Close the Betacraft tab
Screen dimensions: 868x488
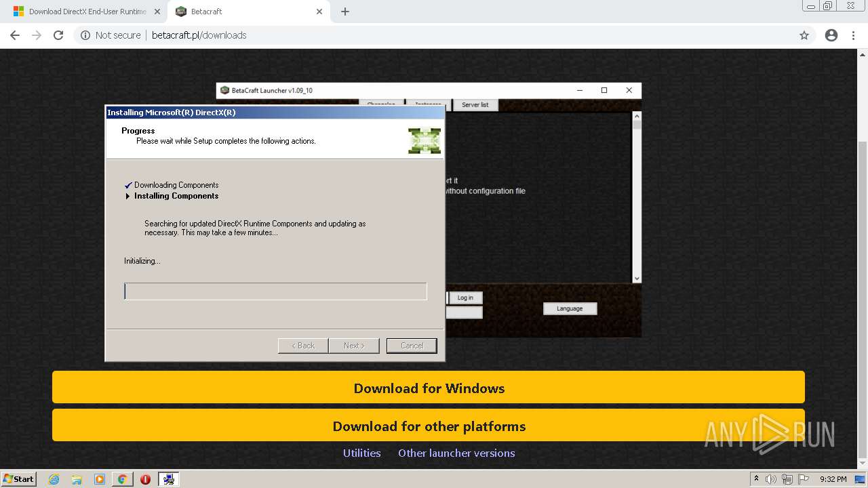(319, 12)
